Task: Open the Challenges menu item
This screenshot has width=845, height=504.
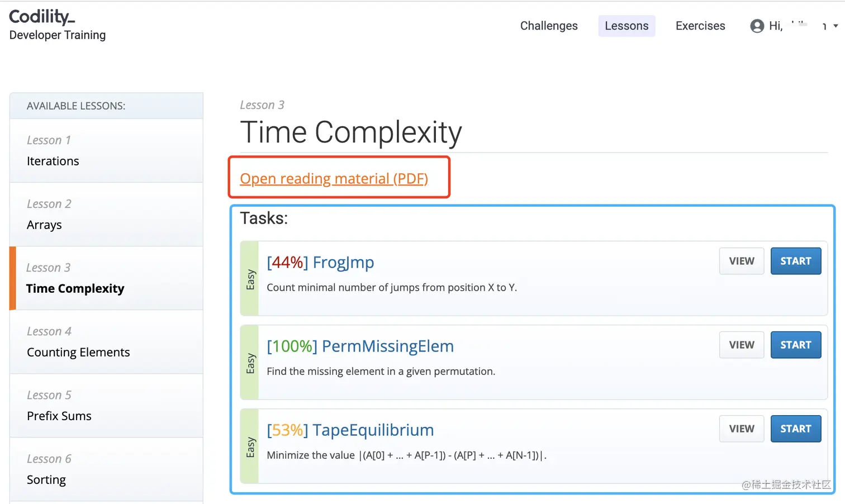Action: point(549,26)
